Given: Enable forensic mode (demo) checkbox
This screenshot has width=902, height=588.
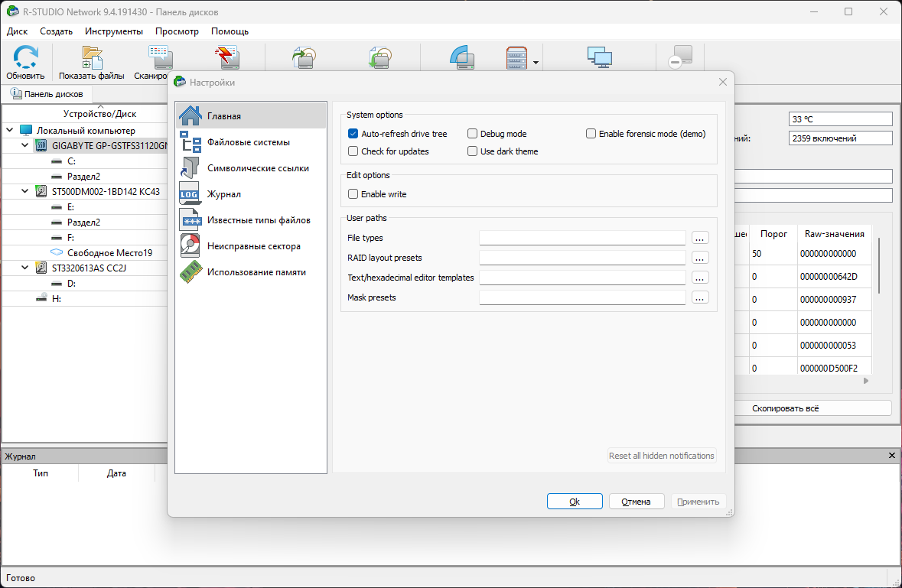Looking at the screenshot, I should coord(591,133).
